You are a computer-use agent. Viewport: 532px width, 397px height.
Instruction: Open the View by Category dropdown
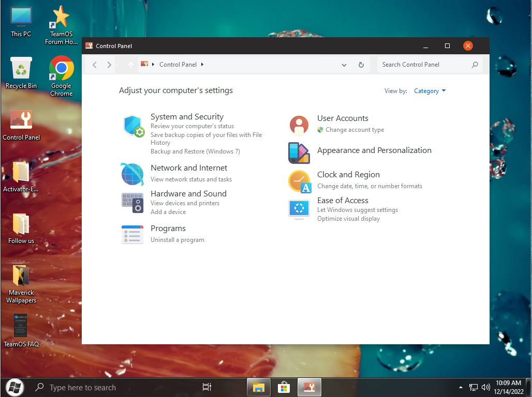tap(430, 91)
